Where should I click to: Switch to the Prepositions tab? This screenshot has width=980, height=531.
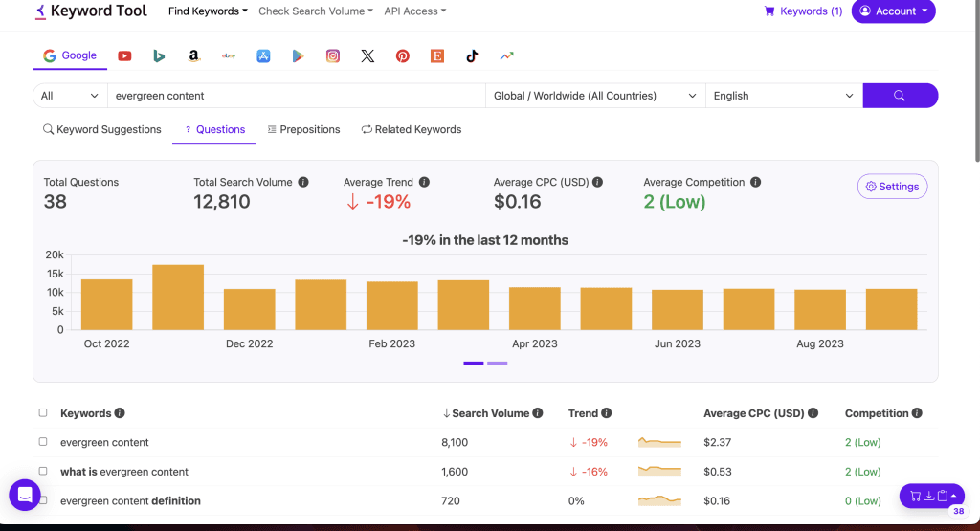pos(303,129)
